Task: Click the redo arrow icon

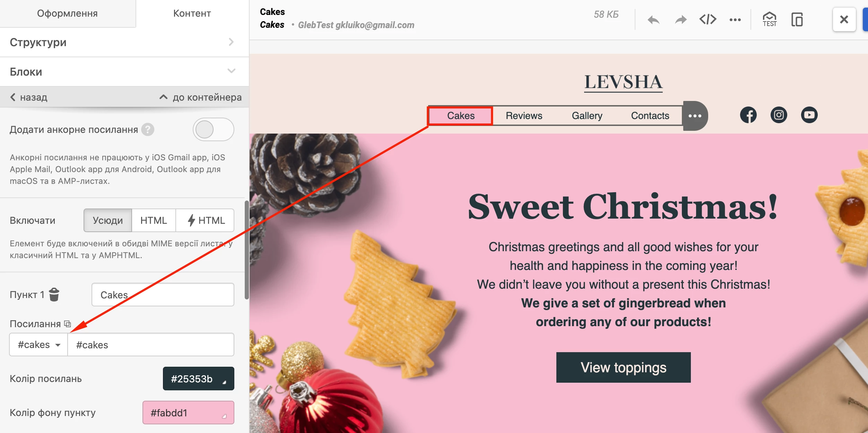Action: [681, 20]
